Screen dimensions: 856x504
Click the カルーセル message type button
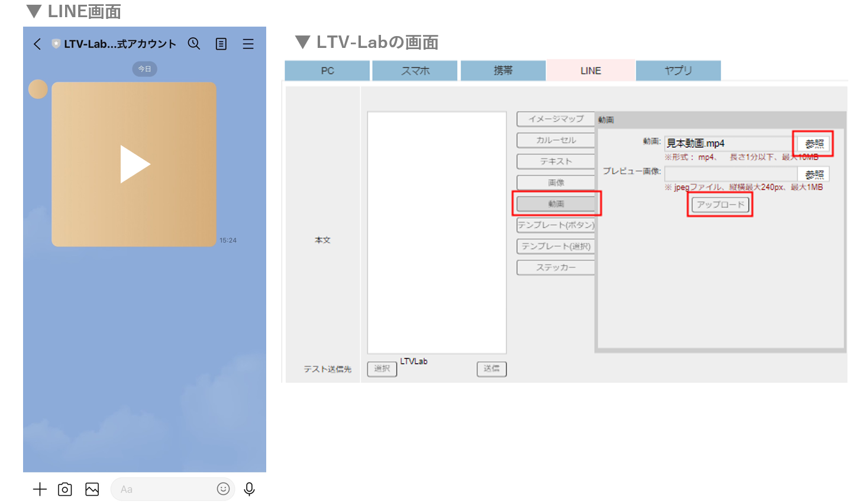pos(555,140)
